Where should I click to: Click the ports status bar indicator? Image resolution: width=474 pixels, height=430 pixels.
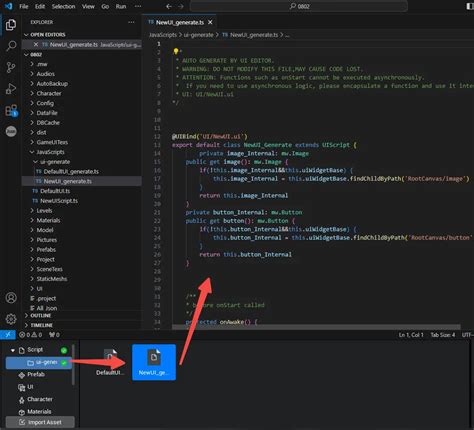[x=54, y=335]
